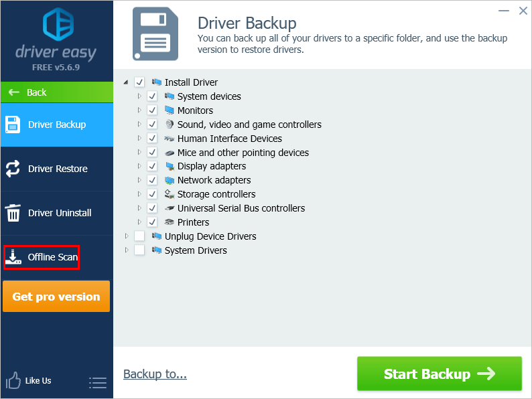Click the System Drivers icon
This screenshot has width=532, height=399.
(x=157, y=250)
